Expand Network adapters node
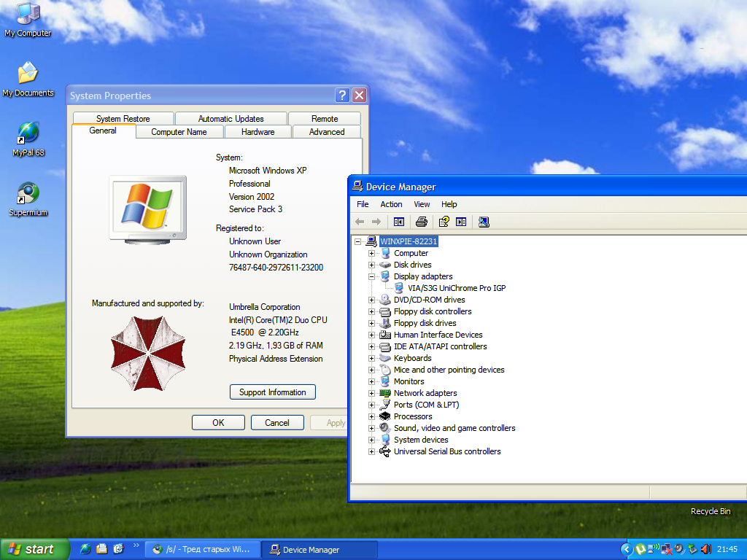 371,393
